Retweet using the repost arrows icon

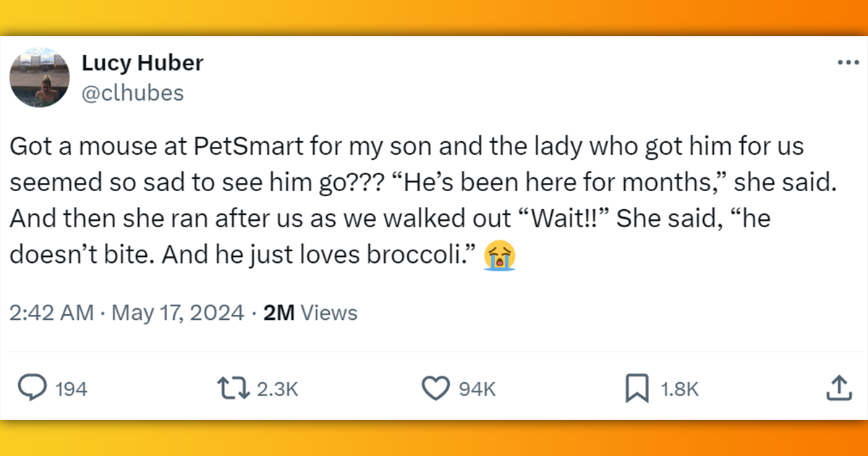(233, 388)
